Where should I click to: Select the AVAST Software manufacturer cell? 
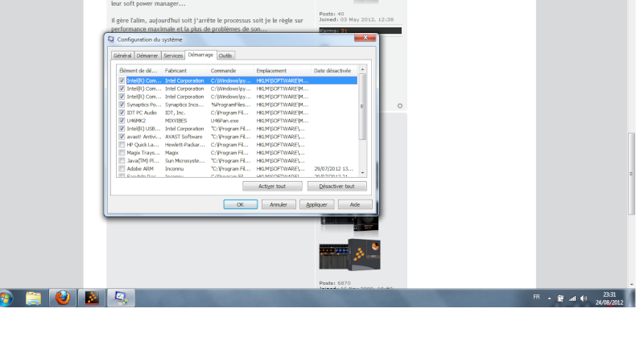tap(184, 137)
